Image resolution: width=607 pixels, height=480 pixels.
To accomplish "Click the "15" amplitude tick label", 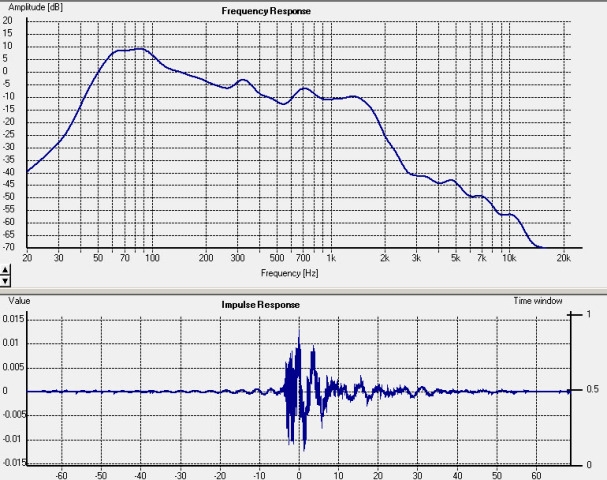I will tap(7, 33).
